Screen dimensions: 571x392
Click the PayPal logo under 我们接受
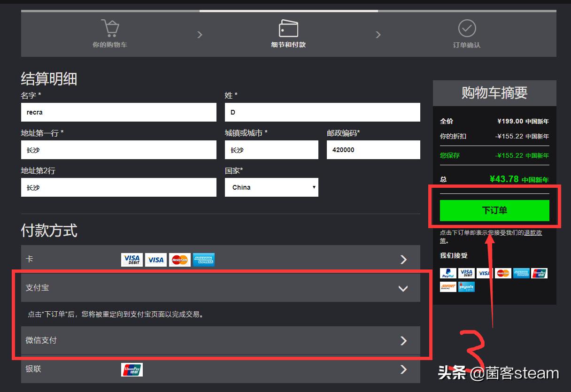tap(448, 273)
